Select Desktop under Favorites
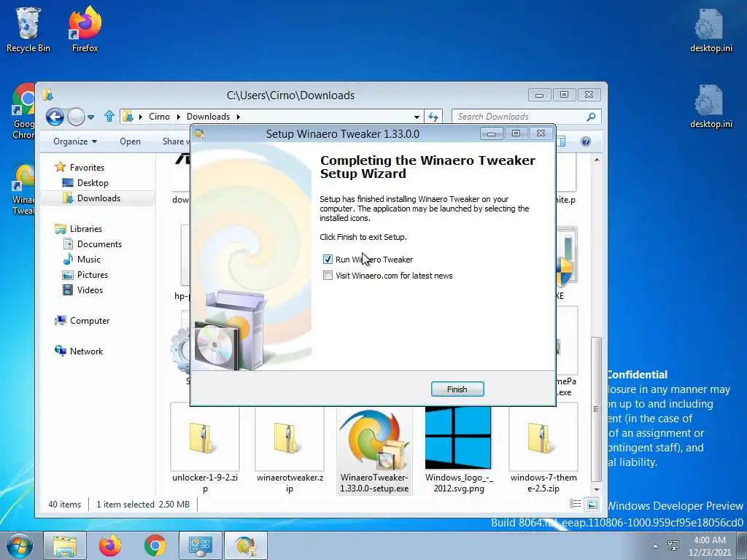Viewport: 747px width, 560px height. [93, 183]
